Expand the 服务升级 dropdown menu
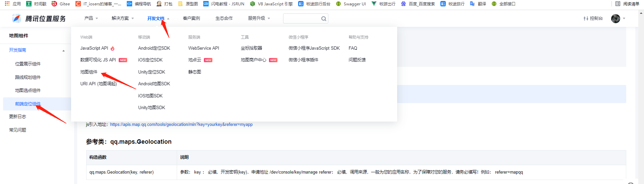The width and height of the screenshot is (644, 184). (259, 18)
